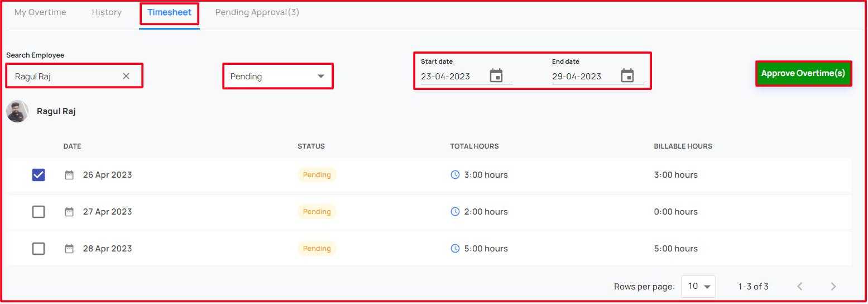Select the Timesheet tab
The image size is (868, 304).
click(x=169, y=12)
